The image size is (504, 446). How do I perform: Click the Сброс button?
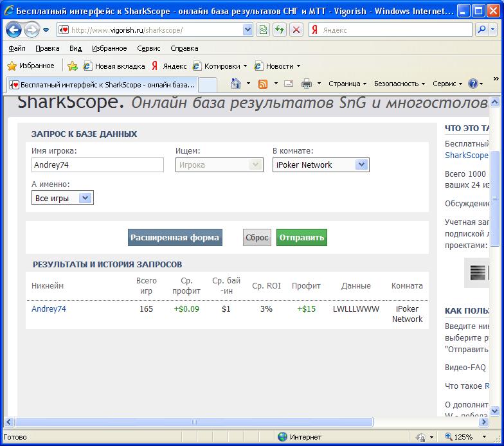[x=257, y=238]
